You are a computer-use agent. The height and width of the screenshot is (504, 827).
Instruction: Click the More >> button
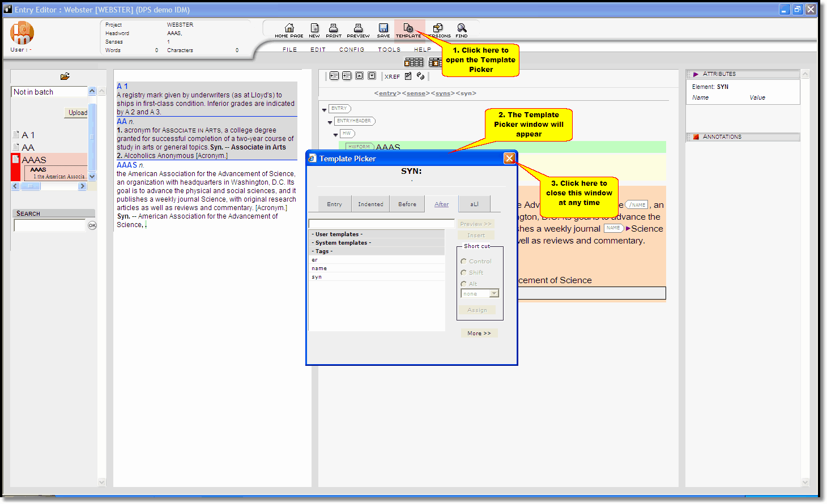(479, 333)
